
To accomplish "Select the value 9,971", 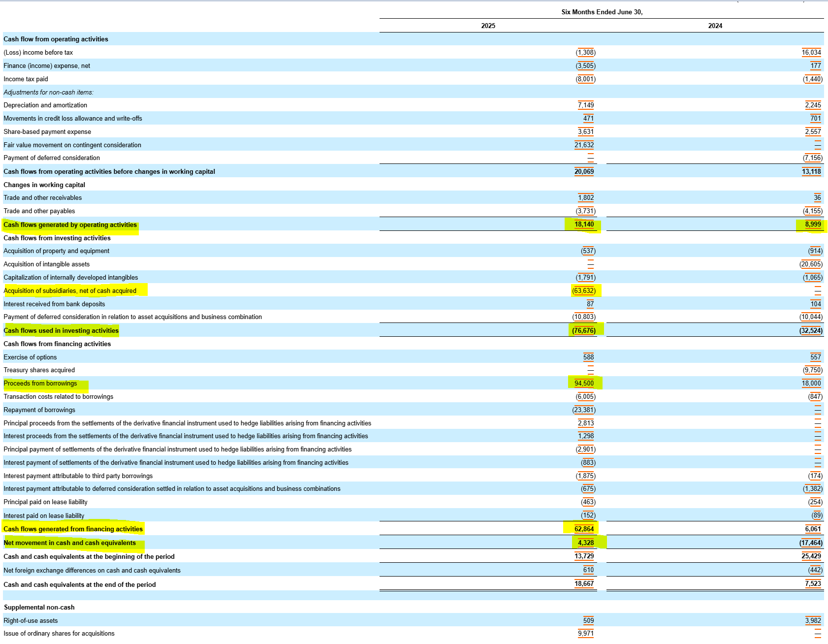I will pyautogui.click(x=586, y=634).
